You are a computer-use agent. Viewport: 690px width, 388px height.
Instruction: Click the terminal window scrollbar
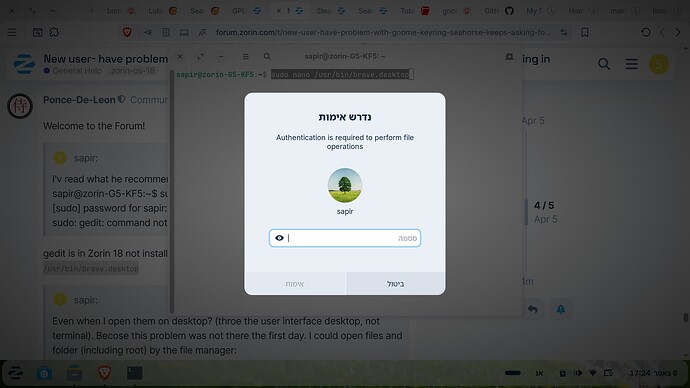point(172,191)
